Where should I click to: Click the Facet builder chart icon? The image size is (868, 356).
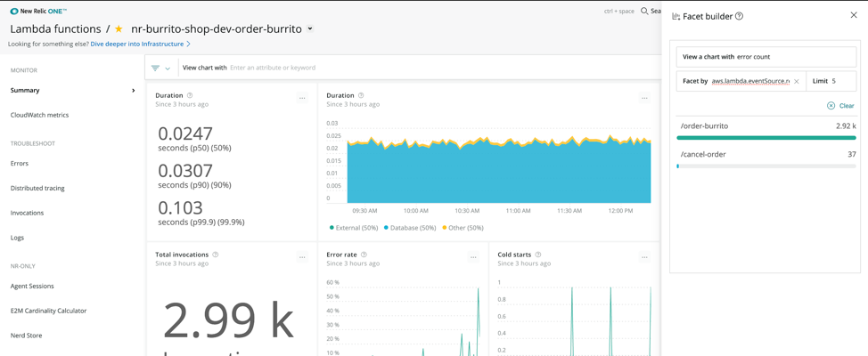(676, 17)
